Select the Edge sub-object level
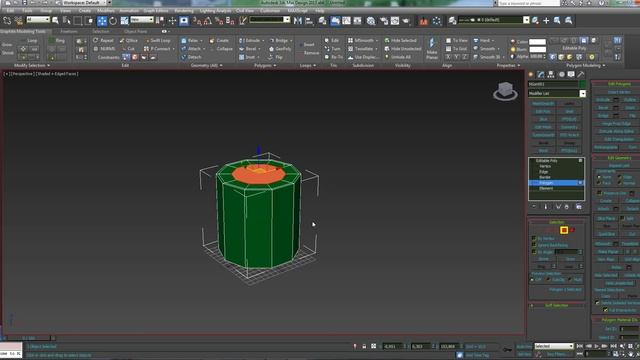640x360 pixels. coord(544,172)
